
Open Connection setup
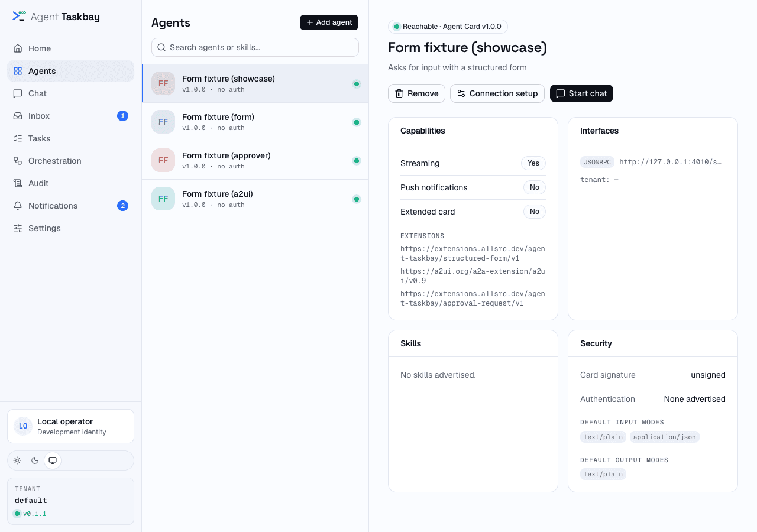[497, 93]
